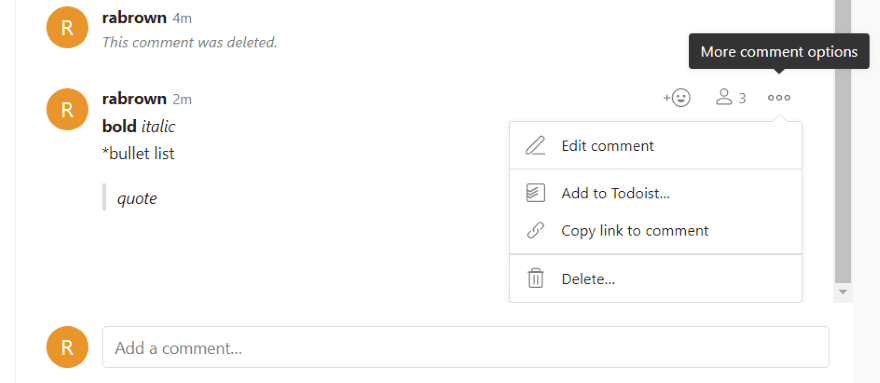This screenshot has width=880, height=383.
Task: Click the three-dot more comment options icon
Action: (x=779, y=98)
